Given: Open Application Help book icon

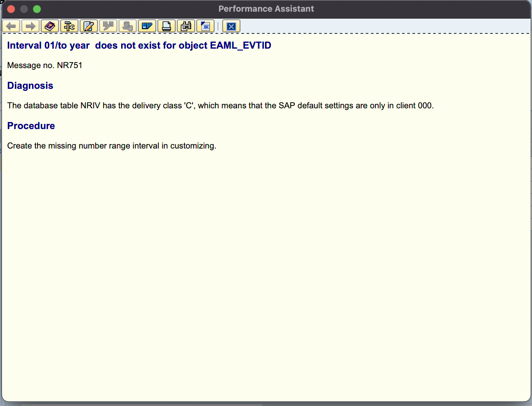Looking at the screenshot, I should (50, 26).
